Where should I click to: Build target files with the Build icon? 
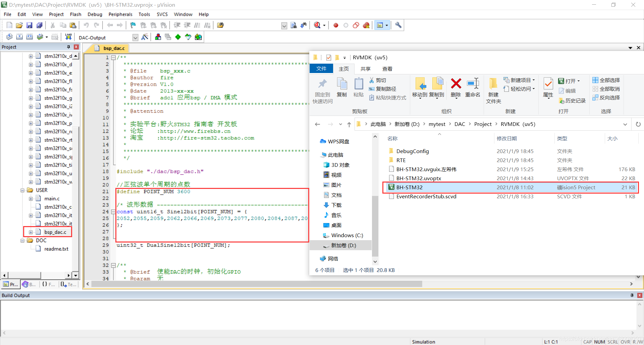19,37
